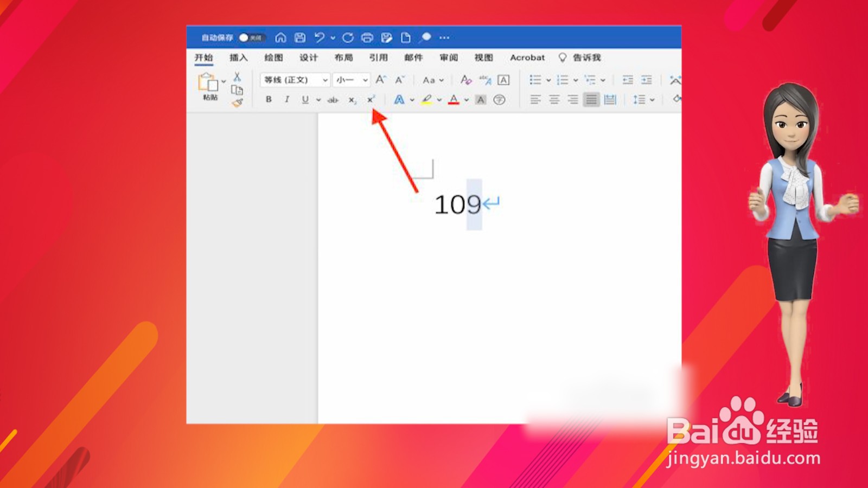The image size is (868, 488).
Task: Insert a numbered list
Action: (563, 80)
